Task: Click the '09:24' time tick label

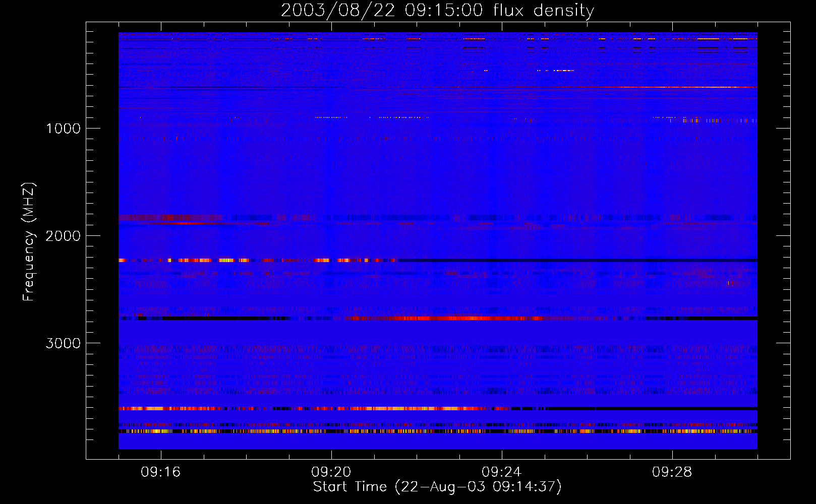Action: click(502, 472)
